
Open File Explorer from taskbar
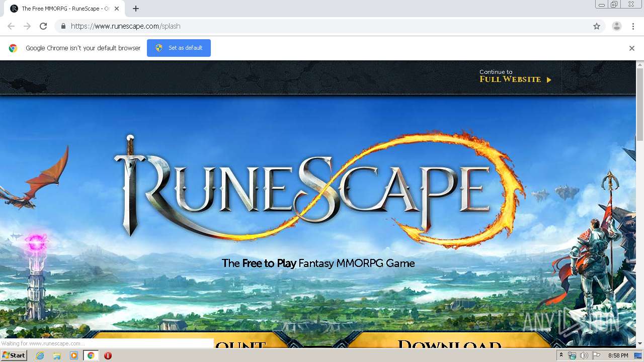coord(57,355)
